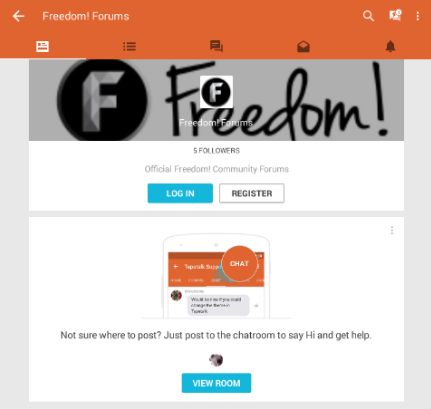The height and width of the screenshot is (409, 431).
Task: Tap the Official Freedom! Community Forums description
Action: tap(216, 169)
